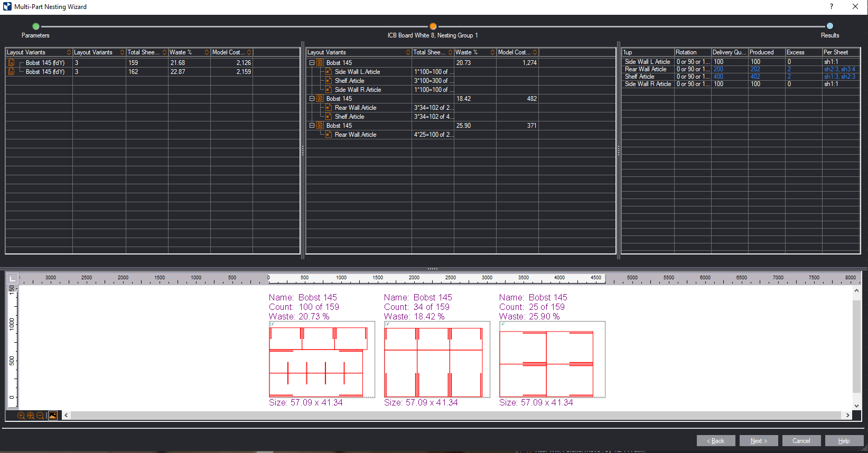Image resolution: width=868 pixels, height=453 pixels.
Task: Collapse the Bobst 145 node with 482 cost
Action: (x=312, y=98)
